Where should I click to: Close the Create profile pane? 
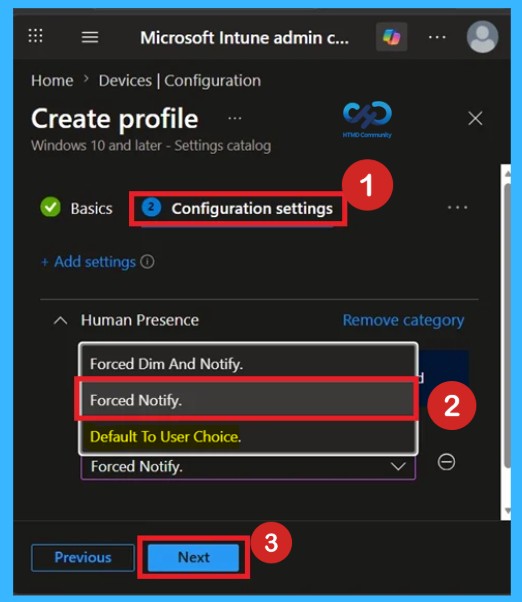pyautogui.click(x=475, y=118)
